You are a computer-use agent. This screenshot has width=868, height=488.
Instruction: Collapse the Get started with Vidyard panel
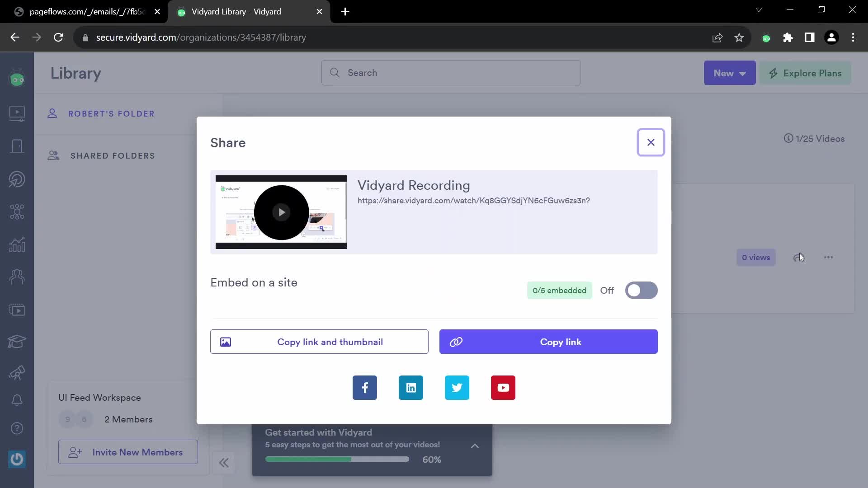[475, 446]
